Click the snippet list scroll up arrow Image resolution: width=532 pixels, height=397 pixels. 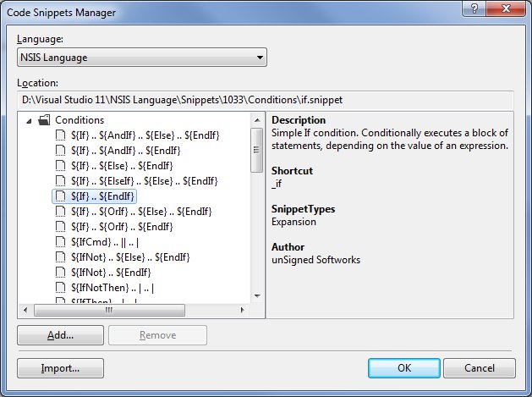(x=257, y=120)
